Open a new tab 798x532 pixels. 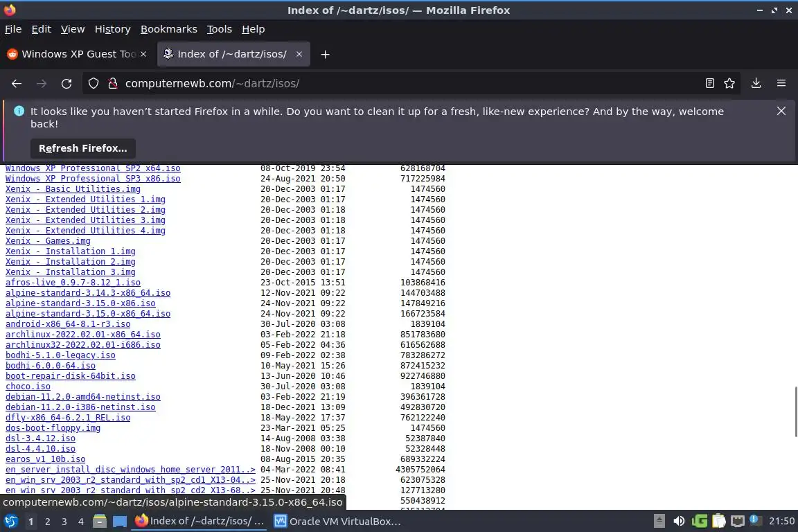325,55
